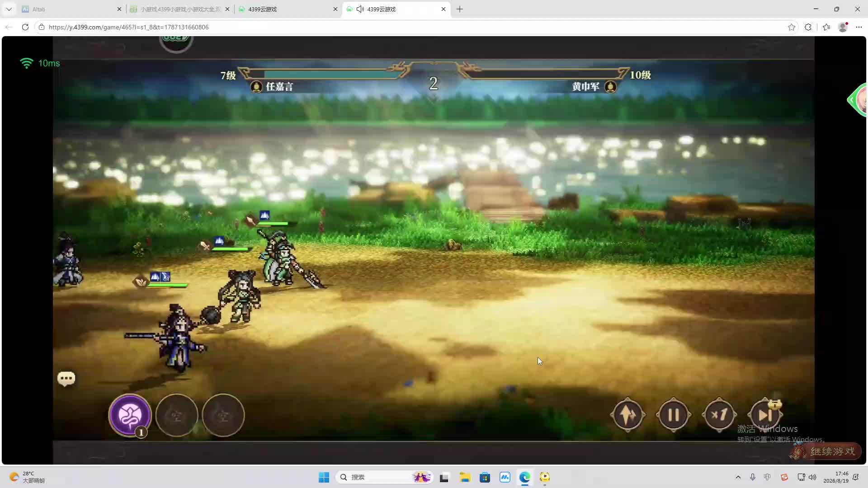Toggle the x1 battle speed

click(719, 415)
